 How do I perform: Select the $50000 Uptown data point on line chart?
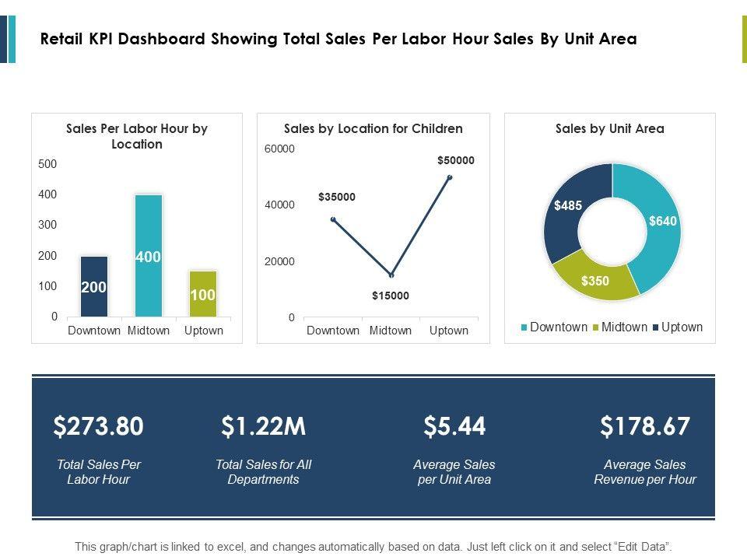pos(450,177)
